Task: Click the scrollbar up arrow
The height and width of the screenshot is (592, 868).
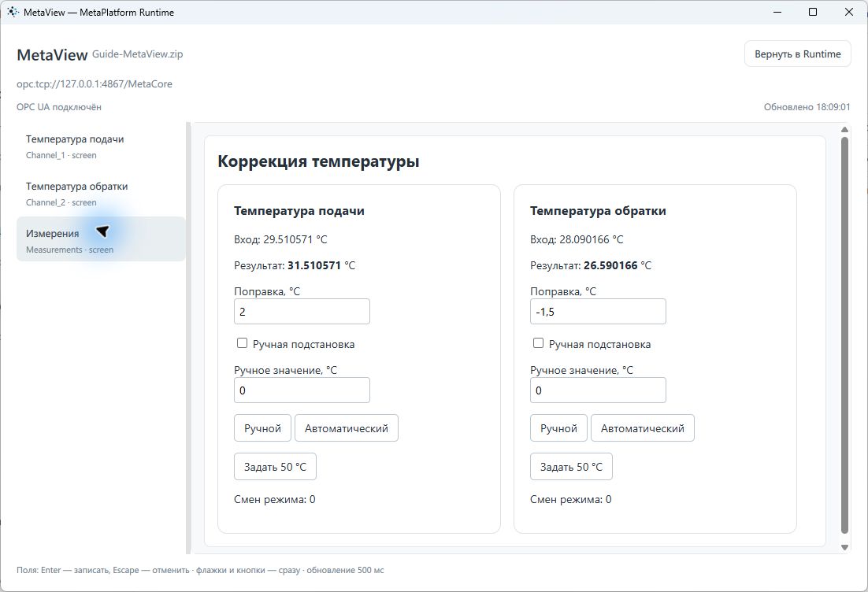Action: (x=844, y=129)
